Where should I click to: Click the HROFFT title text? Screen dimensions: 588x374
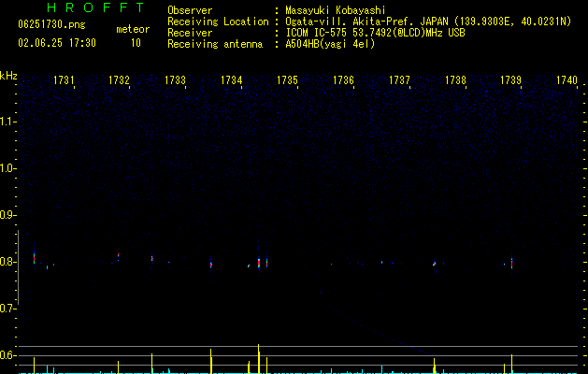96,7
